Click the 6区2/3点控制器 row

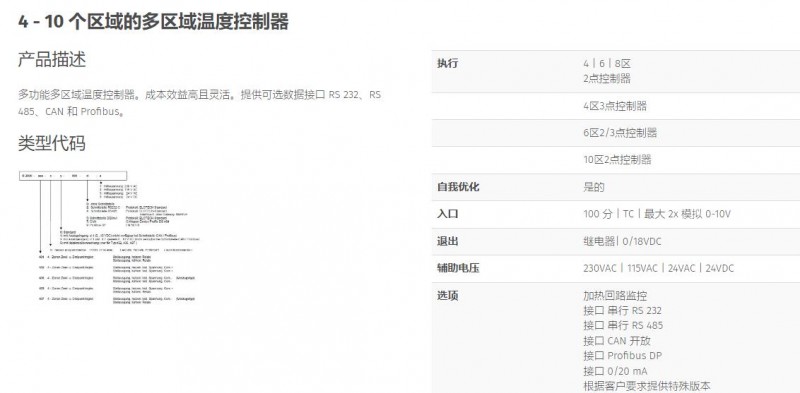tap(616, 133)
